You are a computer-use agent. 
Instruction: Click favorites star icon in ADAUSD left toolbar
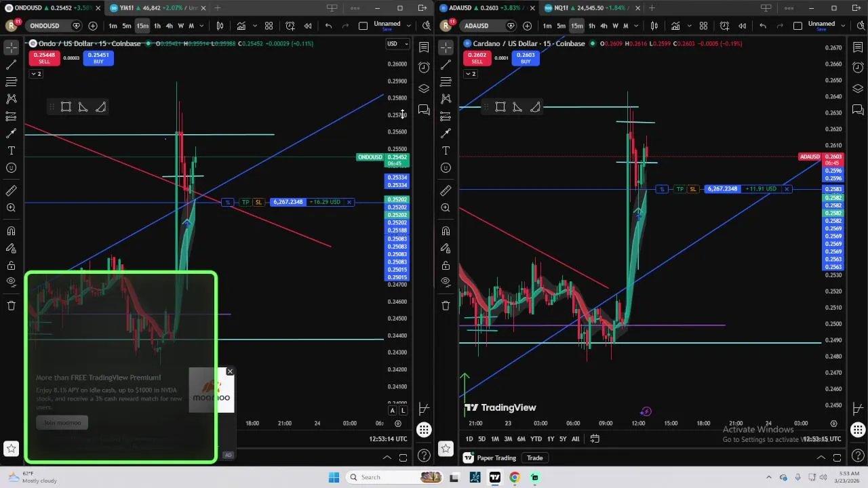coord(446,448)
